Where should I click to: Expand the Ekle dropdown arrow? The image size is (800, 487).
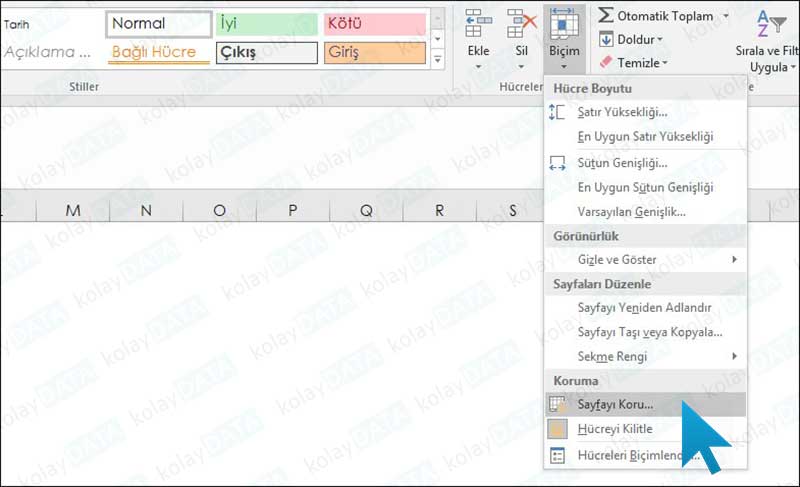(x=479, y=67)
